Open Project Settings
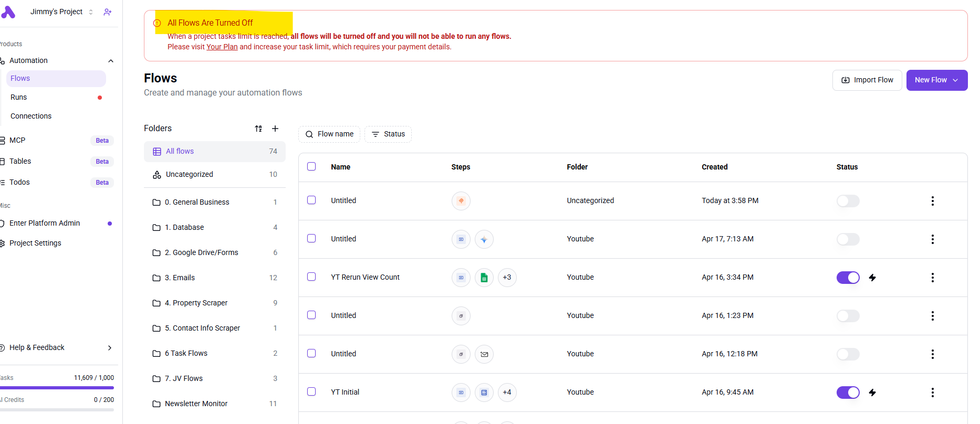980x424 pixels. (57, 243)
